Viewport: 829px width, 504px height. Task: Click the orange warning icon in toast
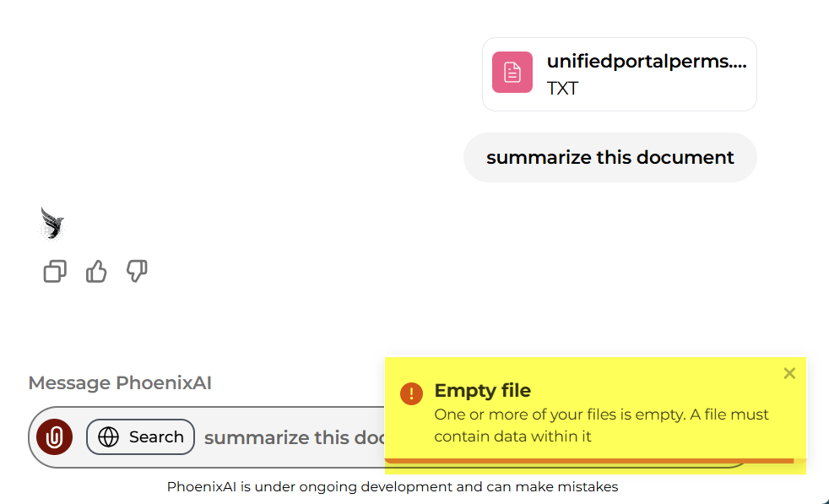point(411,393)
